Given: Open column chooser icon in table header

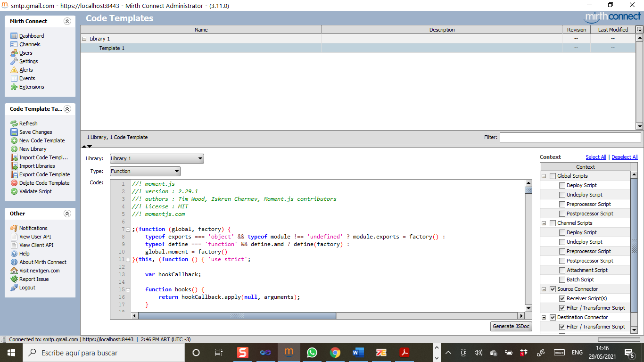Looking at the screenshot, I should pos(639,29).
